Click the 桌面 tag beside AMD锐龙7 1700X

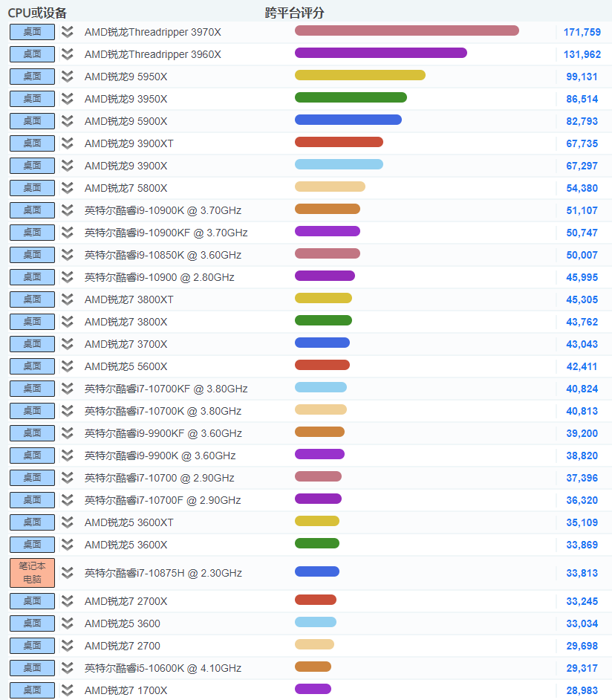click(x=32, y=690)
